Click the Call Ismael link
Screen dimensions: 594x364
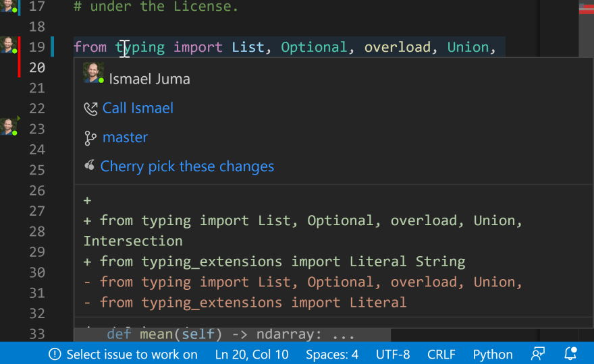(x=138, y=109)
